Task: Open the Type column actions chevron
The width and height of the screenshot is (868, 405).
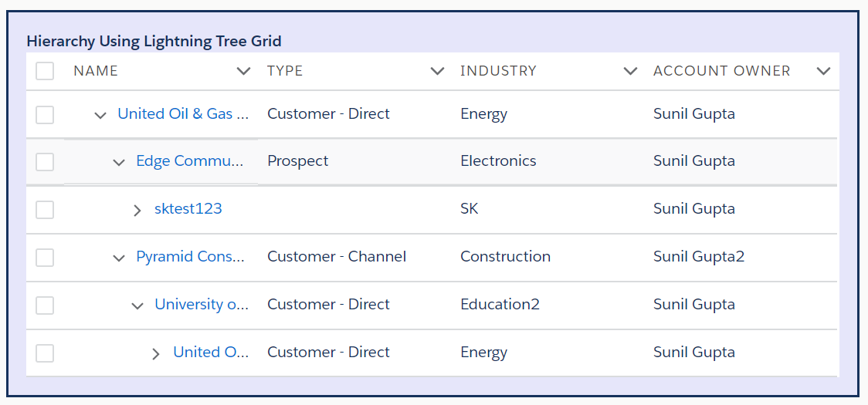Action: (437, 71)
